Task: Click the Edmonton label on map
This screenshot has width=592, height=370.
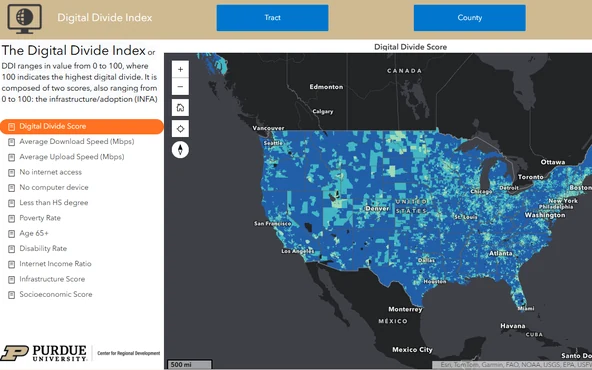Action: pos(326,87)
